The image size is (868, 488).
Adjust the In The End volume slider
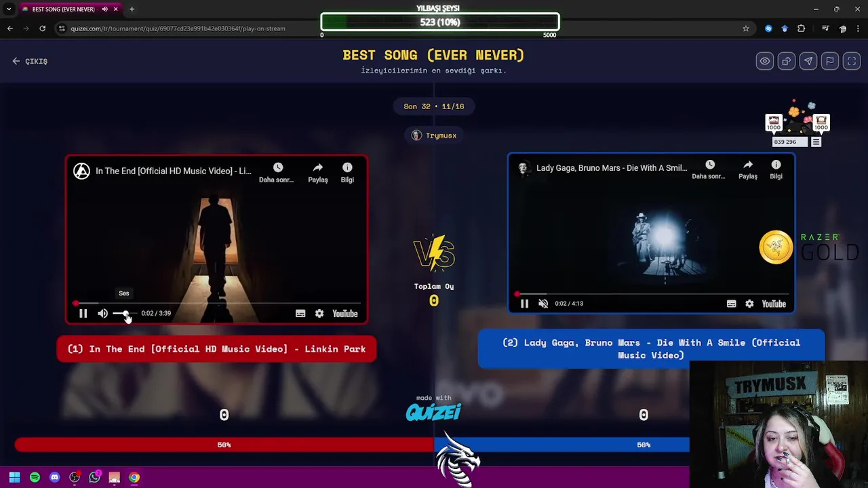click(x=125, y=313)
